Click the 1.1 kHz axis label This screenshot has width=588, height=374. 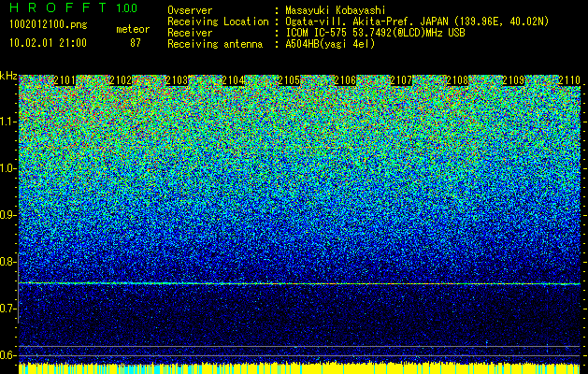[8, 122]
